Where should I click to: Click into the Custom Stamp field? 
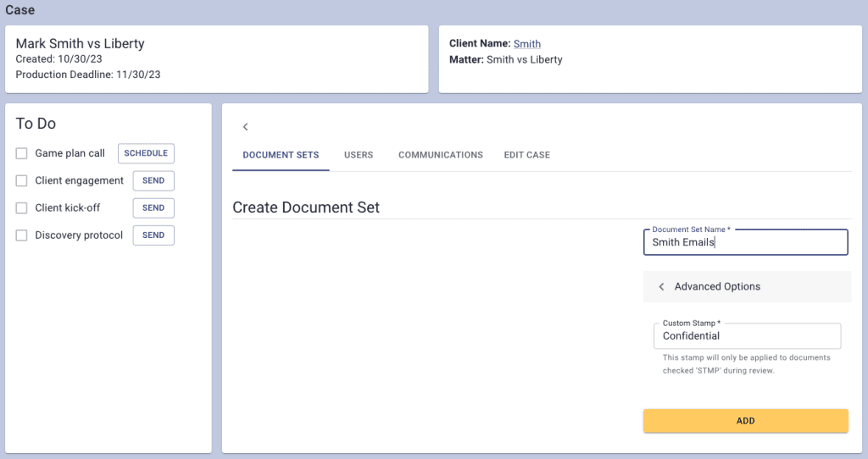pos(746,336)
